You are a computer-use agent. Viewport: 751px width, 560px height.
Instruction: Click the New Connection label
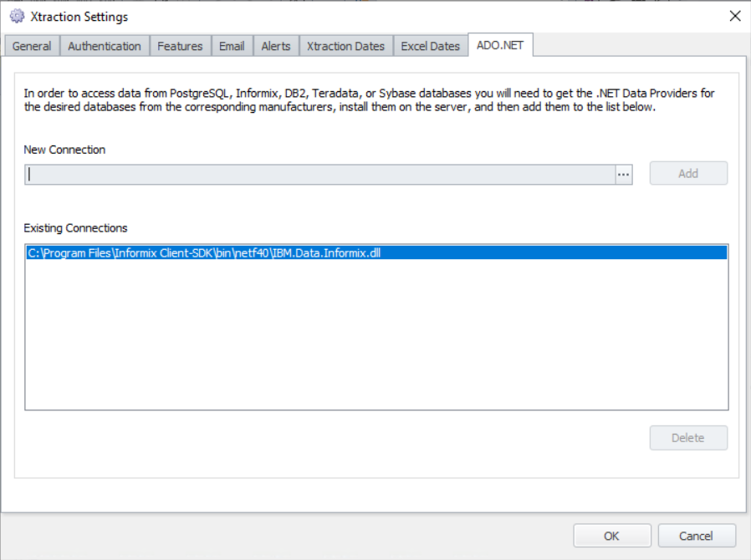pyautogui.click(x=64, y=150)
